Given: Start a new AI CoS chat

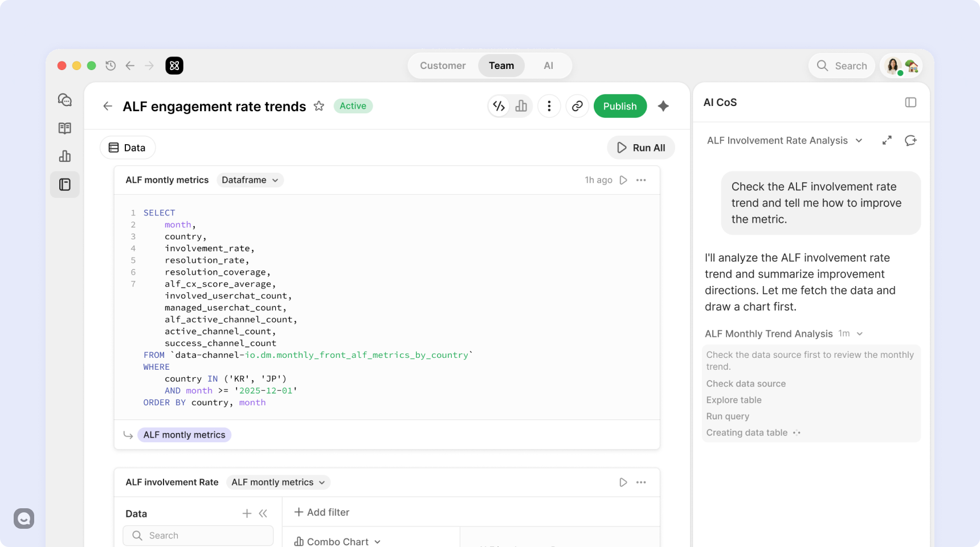Looking at the screenshot, I should pyautogui.click(x=910, y=141).
